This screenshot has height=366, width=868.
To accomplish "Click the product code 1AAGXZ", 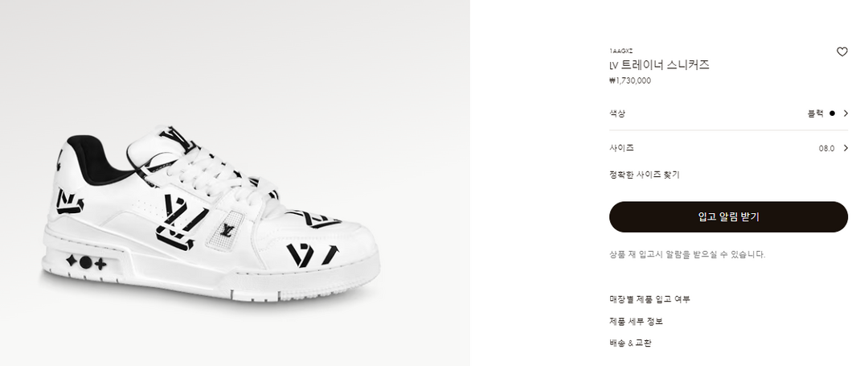I will (x=621, y=51).
